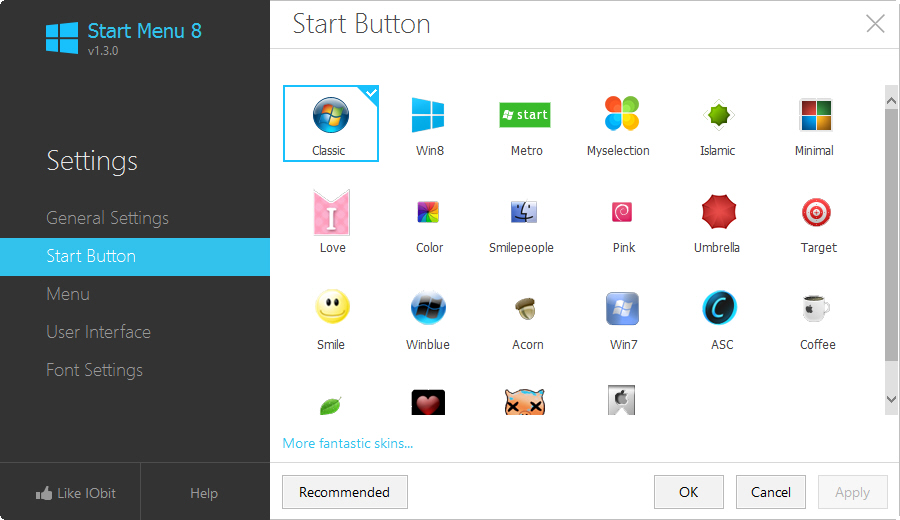Screen dimensions: 900x520
Task: Switch to User Interface settings
Action: pos(98,332)
